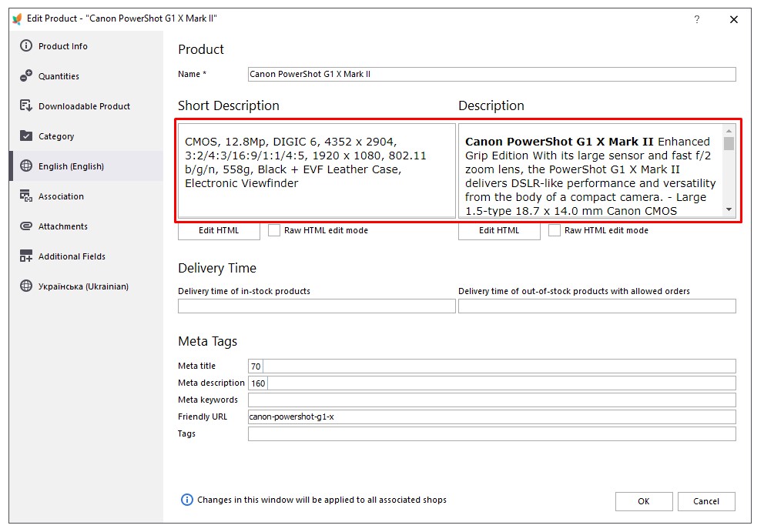Click the Meta description counter 160
Image resolution: width=764 pixels, height=532 pixels.
click(258, 383)
